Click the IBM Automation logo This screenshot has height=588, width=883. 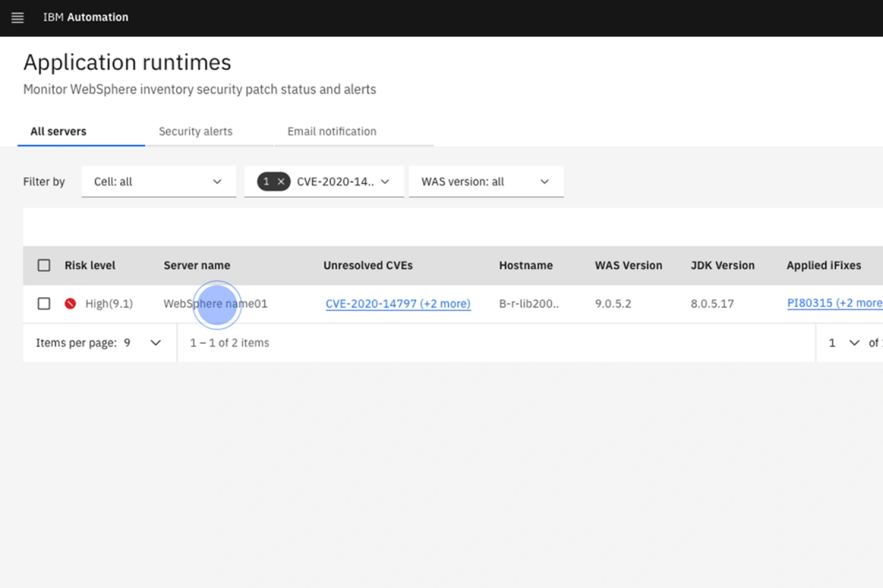coord(86,17)
